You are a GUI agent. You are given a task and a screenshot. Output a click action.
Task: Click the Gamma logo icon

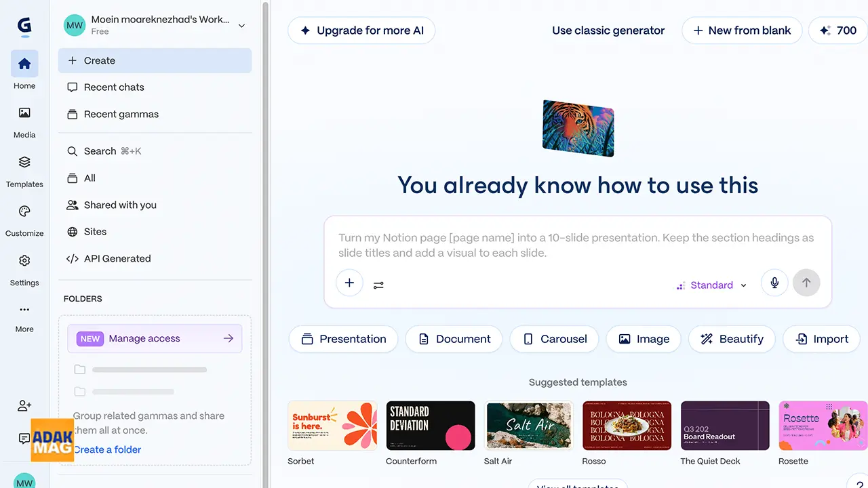tap(24, 26)
